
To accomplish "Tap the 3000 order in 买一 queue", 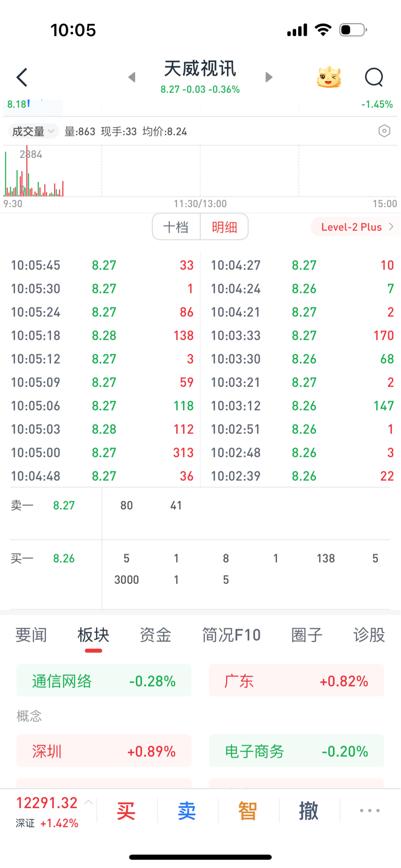I will (x=127, y=580).
